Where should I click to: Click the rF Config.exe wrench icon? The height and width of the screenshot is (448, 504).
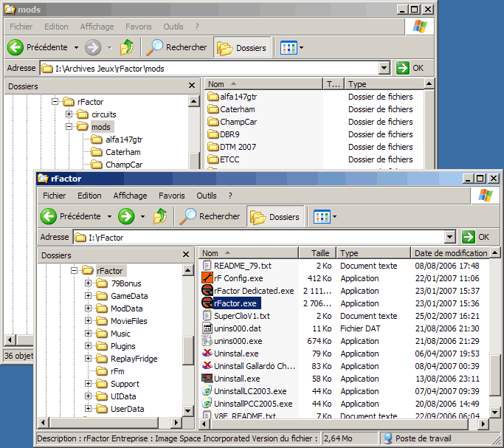(x=207, y=278)
